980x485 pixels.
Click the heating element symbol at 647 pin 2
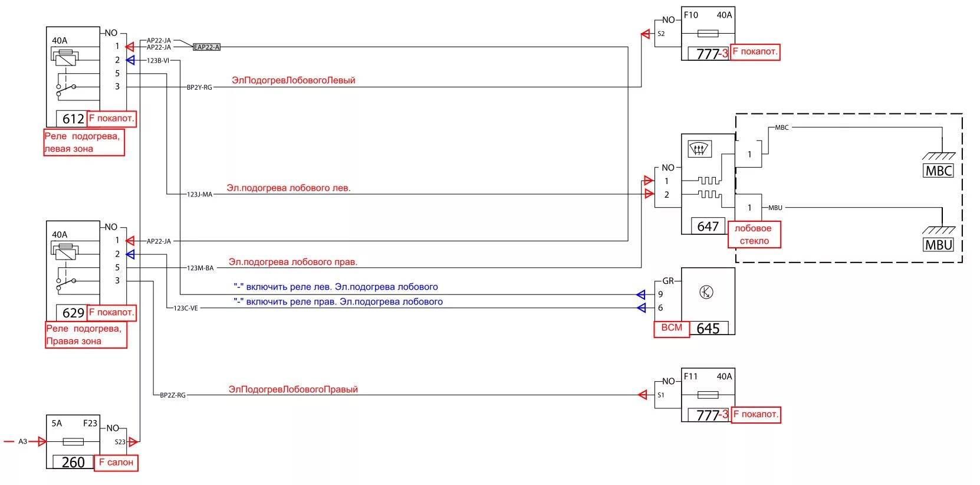709,194
